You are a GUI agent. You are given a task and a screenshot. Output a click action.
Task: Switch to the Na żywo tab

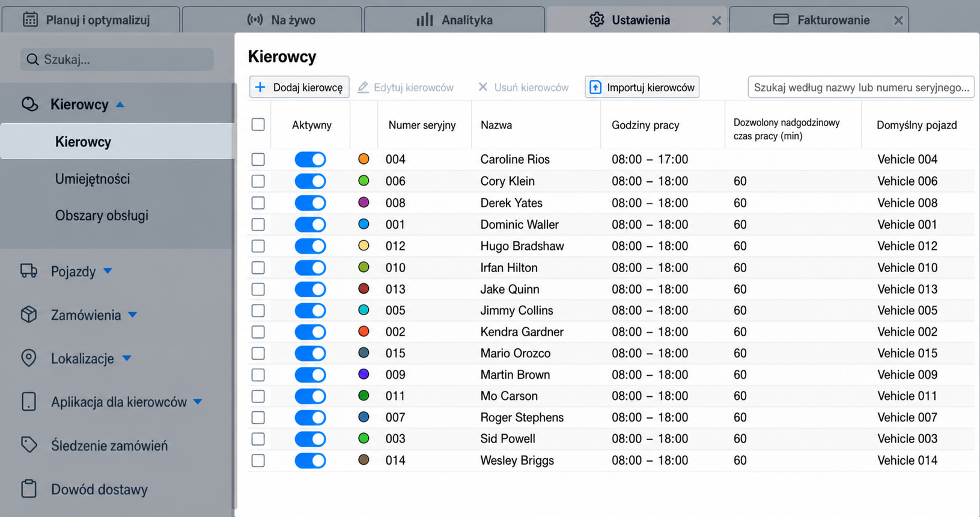[x=272, y=20]
